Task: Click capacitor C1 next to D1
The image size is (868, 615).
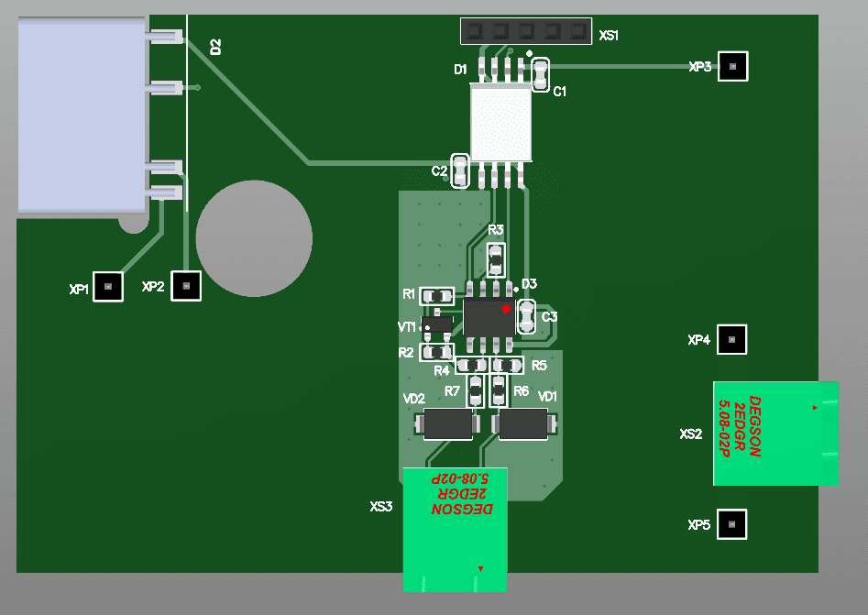Action: (540, 74)
